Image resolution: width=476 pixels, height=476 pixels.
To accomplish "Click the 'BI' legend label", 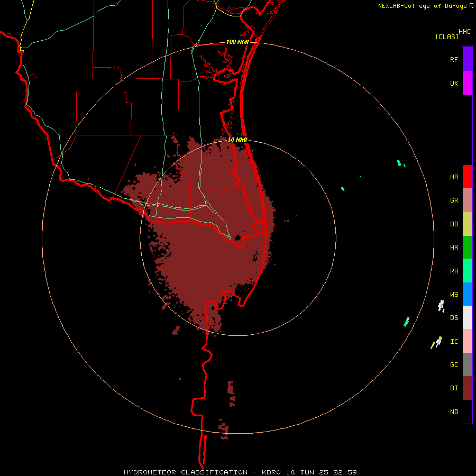I will pos(454,388).
